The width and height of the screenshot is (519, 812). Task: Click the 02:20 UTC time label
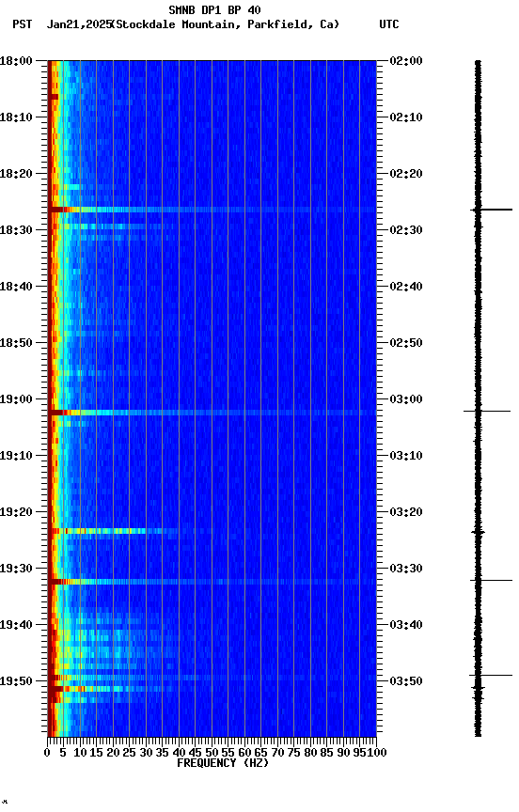(x=406, y=174)
